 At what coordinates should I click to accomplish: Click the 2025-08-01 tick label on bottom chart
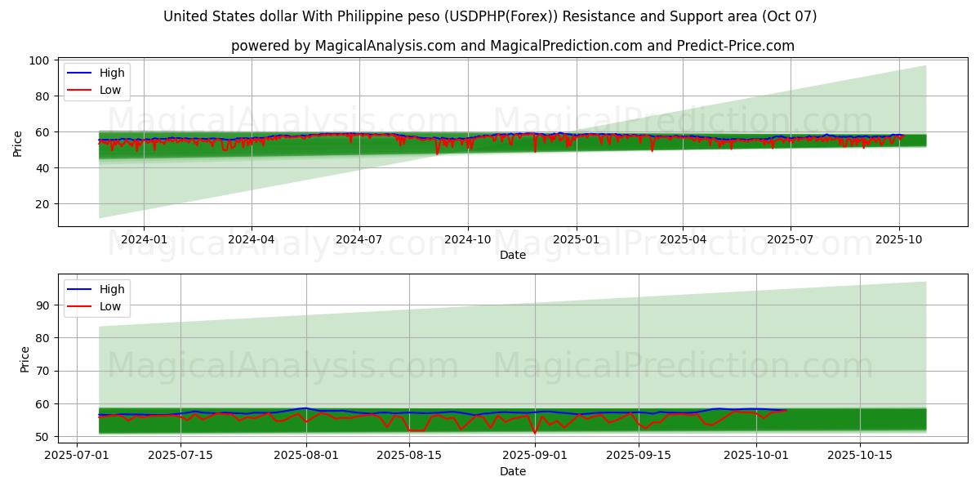306,456
